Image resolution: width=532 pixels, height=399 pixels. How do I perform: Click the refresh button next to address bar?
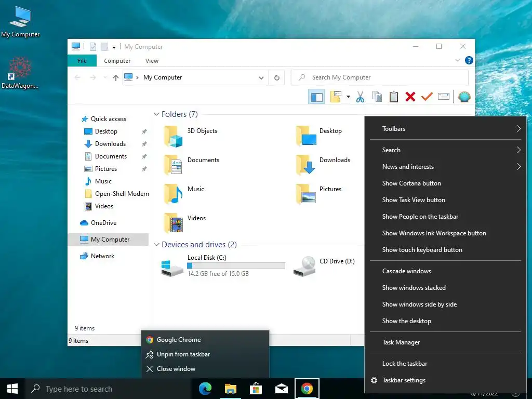[277, 78]
